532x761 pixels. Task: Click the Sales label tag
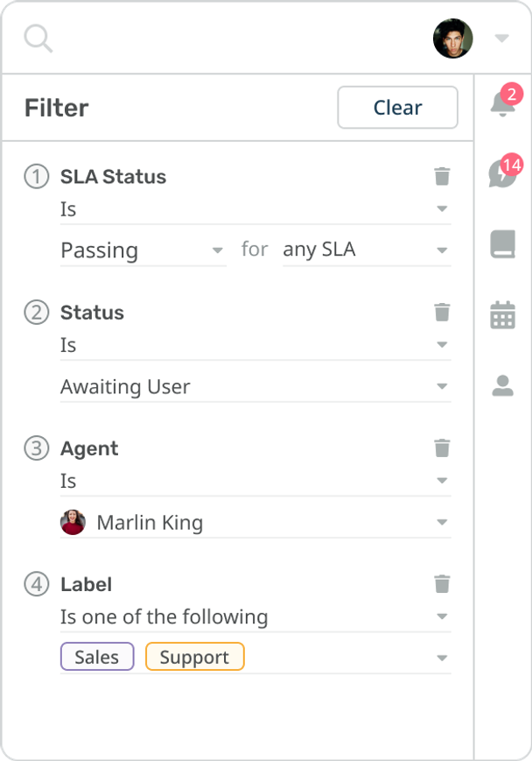tap(97, 658)
